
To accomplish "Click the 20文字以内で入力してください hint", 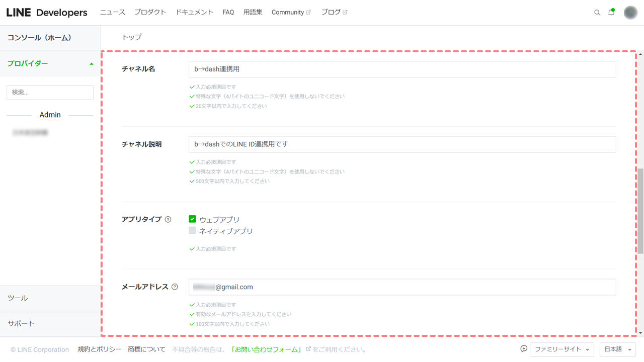I will point(231,106).
